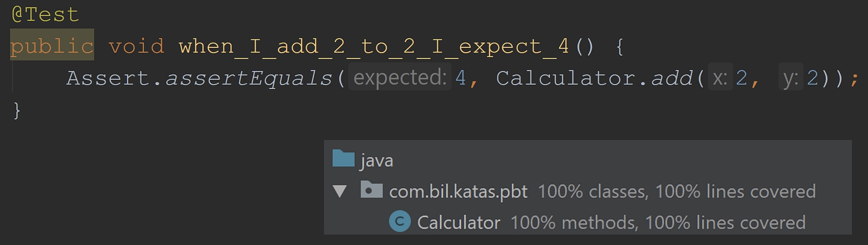Select com.bil.katas.pbt package in coverage tree
The height and width of the screenshot is (245, 868).
pos(458,192)
